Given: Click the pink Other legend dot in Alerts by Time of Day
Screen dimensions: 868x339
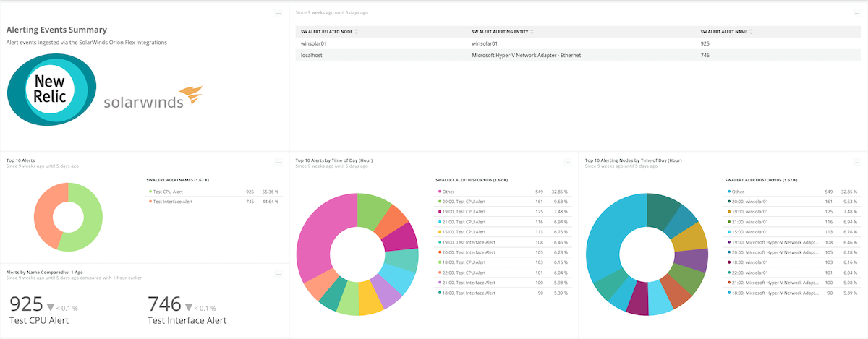Looking at the screenshot, I should coord(440,192).
